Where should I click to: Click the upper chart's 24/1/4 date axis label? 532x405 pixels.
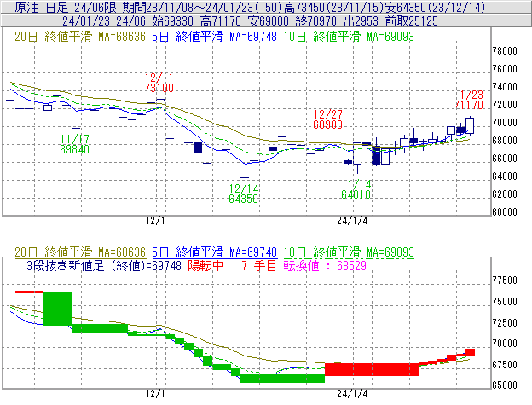(x=352, y=221)
